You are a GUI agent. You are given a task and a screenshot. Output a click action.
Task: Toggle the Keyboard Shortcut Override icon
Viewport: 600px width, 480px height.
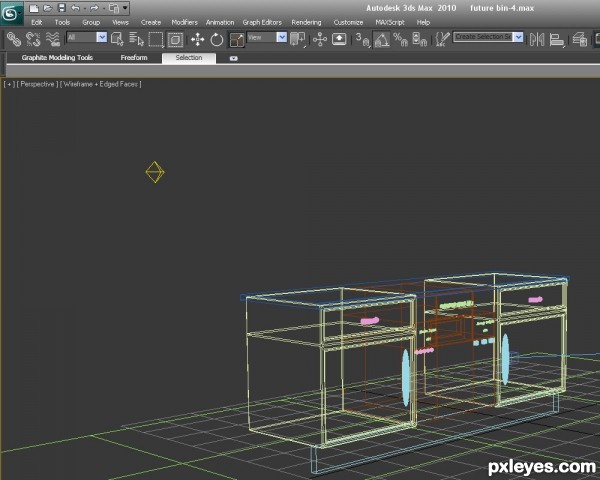pos(339,39)
